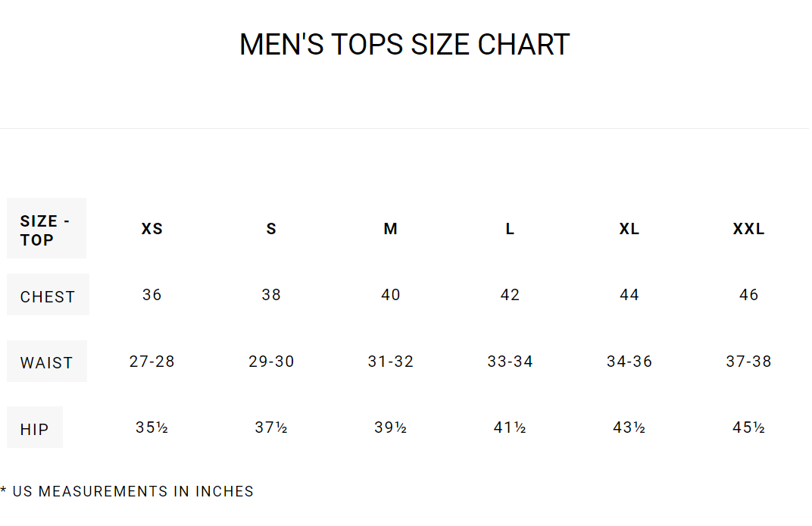Click waist range 33-34 for L
Viewport: 812px width, 526px height.
(x=510, y=362)
